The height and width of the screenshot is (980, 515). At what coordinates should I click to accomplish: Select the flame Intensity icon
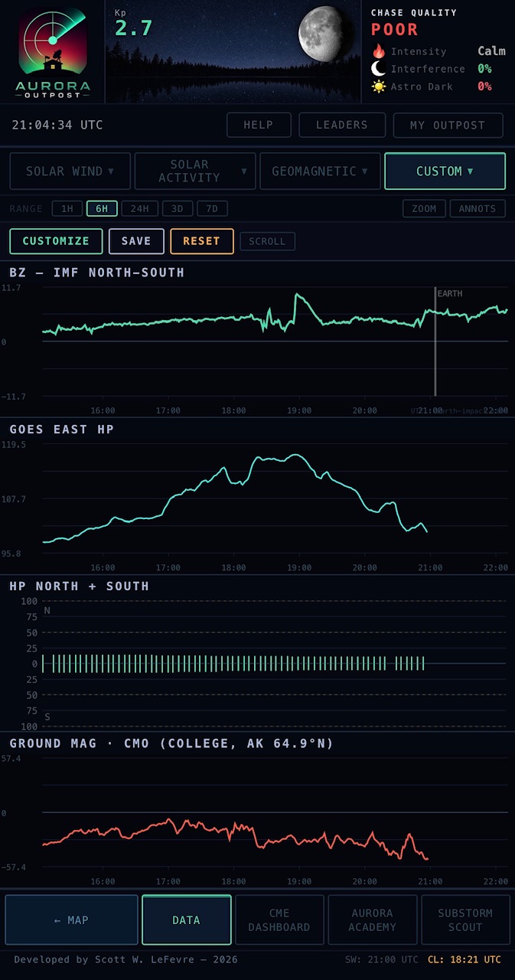point(379,51)
